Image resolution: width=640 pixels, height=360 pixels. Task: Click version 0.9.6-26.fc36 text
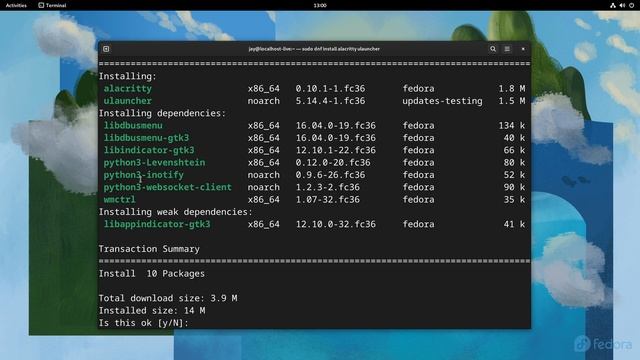330,175
